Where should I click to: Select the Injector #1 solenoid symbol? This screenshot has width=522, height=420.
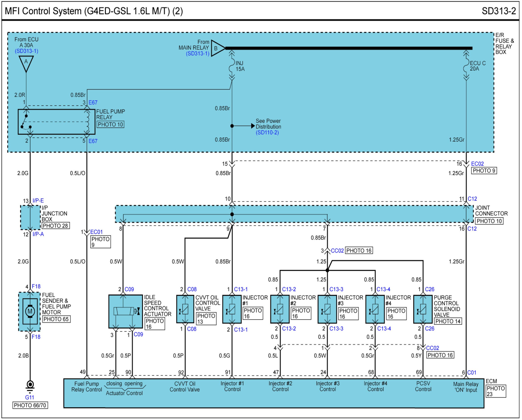click(232, 309)
